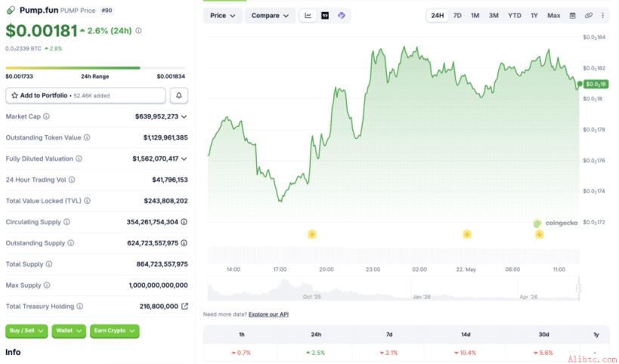Open the Price dropdown
Image resolution: width=619 pixels, height=364 pixels.
223,16
